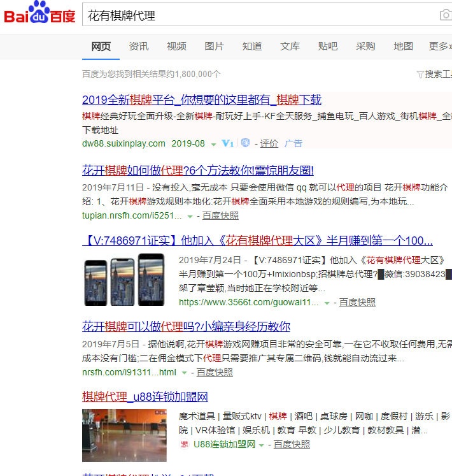Click the 2019-08 date on dw88 result
452x476 pixels.
188,143
